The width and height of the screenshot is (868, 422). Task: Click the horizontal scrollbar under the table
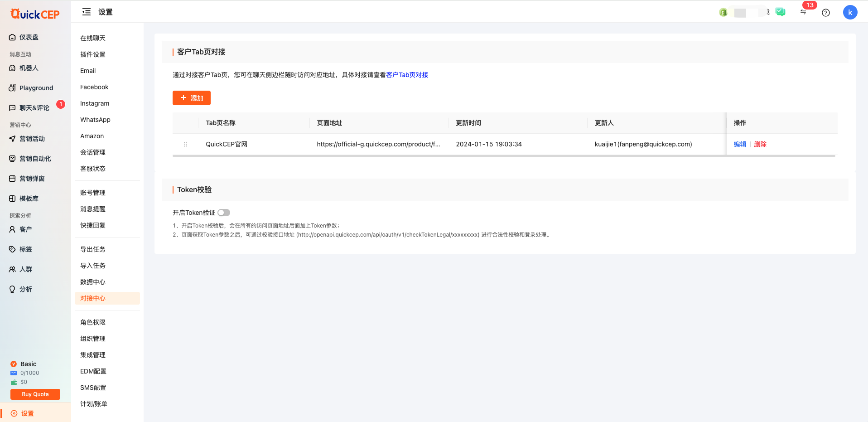pos(504,156)
